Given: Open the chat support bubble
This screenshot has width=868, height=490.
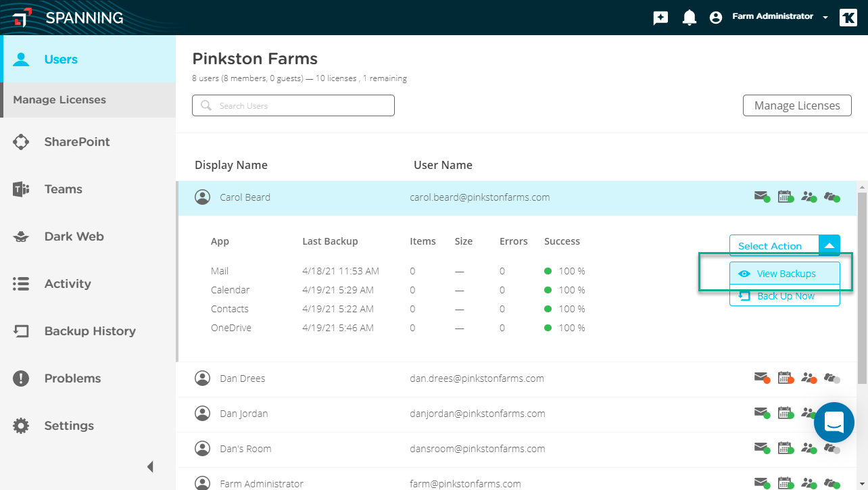Looking at the screenshot, I should [834, 422].
